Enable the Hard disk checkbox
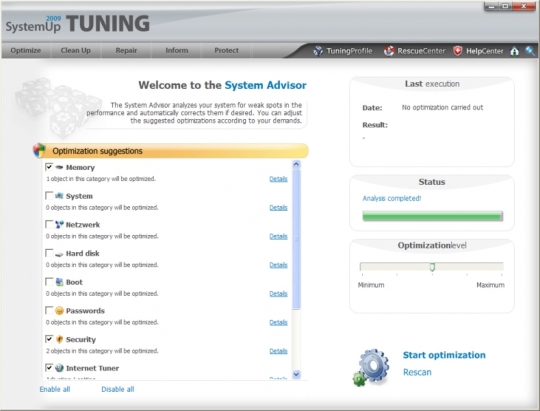This screenshot has width=540, height=411. tap(49, 253)
